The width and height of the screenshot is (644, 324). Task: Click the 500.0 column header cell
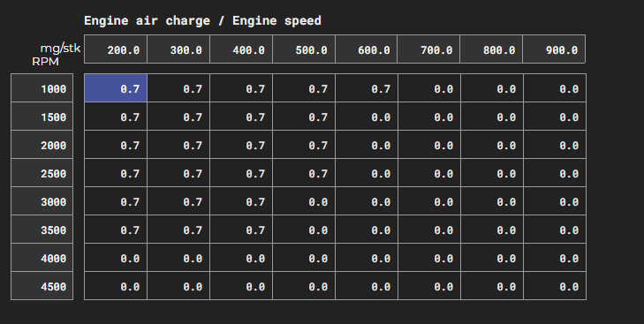[x=304, y=49]
